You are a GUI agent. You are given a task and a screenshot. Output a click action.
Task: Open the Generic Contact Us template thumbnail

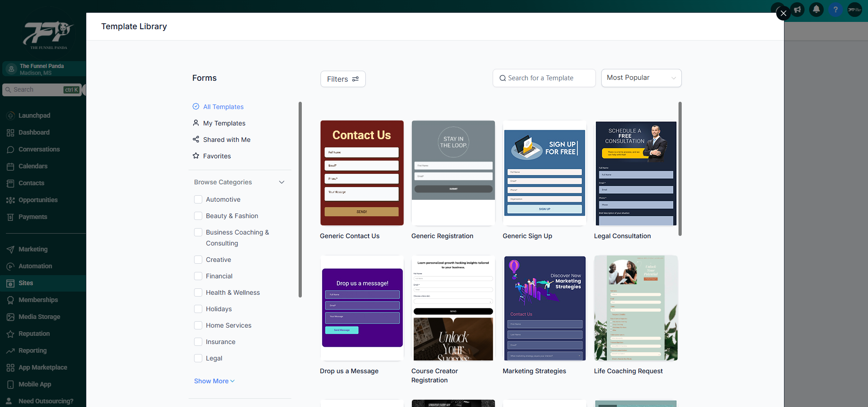tap(362, 173)
